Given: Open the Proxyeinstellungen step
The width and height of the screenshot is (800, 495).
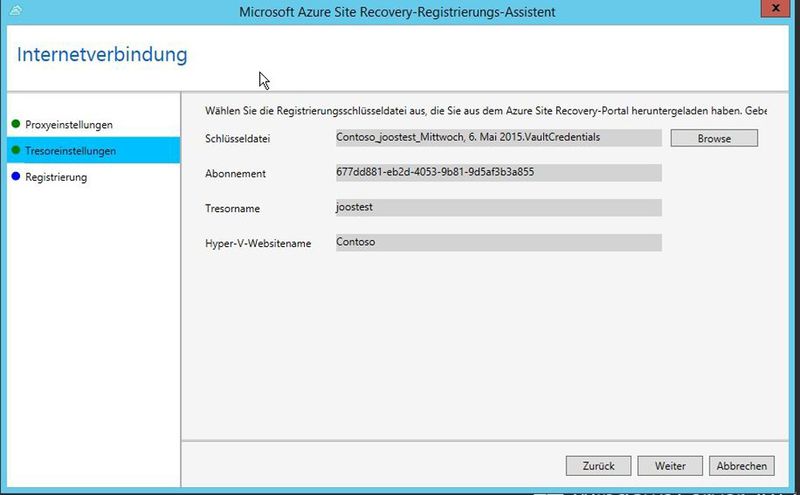Looking at the screenshot, I should pos(69,125).
